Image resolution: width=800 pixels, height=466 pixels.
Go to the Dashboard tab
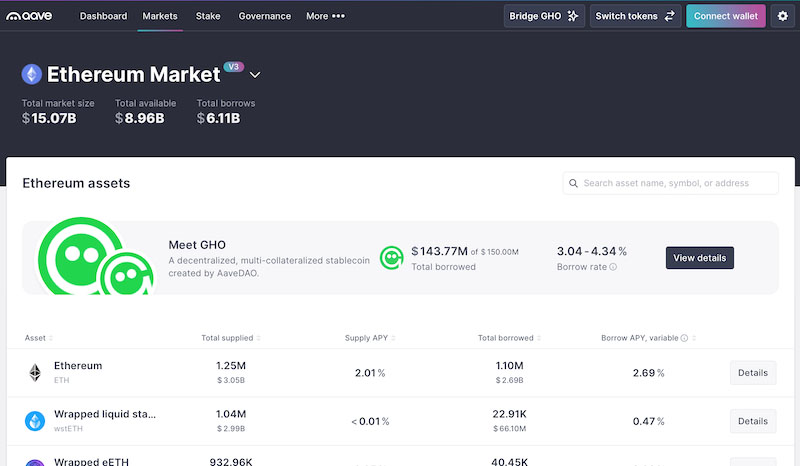click(x=104, y=16)
